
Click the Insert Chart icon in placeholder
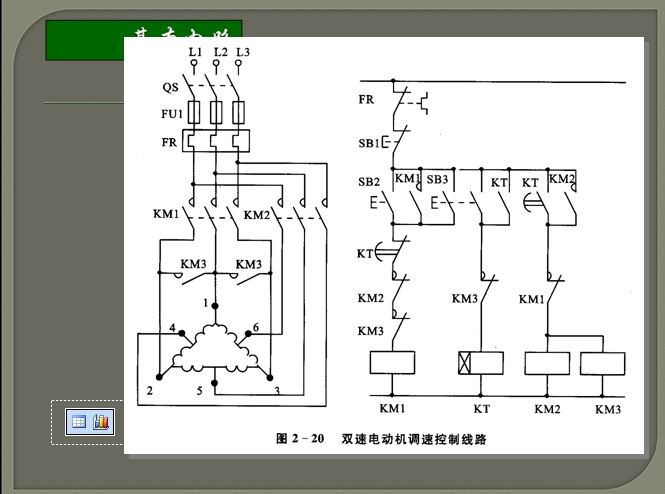click(x=102, y=422)
